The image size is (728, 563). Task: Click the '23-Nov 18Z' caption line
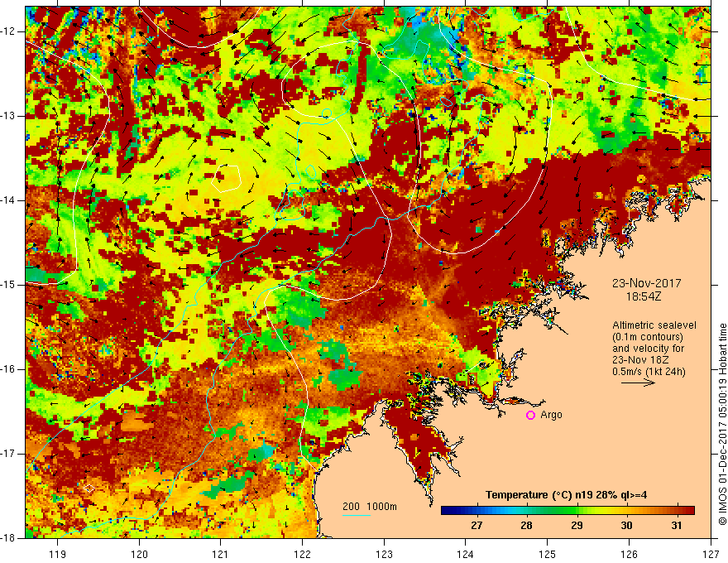(641, 360)
